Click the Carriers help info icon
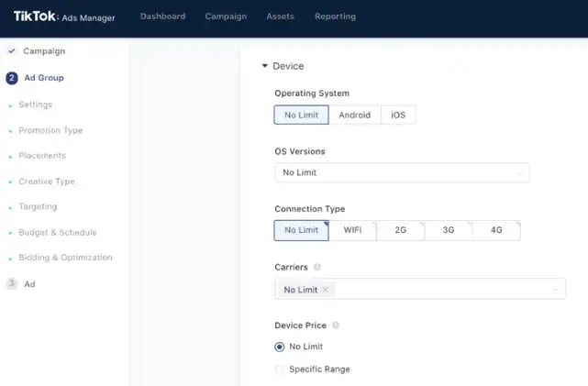 [x=317, y=268]
